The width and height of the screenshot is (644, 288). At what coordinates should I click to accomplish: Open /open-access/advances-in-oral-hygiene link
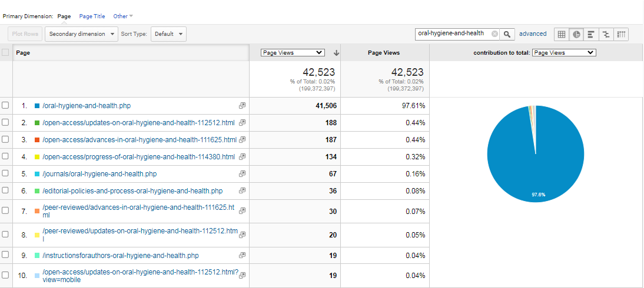pos(140,140)
